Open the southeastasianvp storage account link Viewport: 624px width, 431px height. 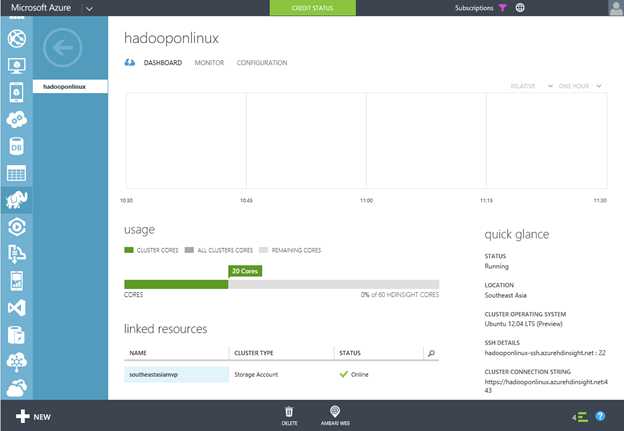click(153, 374)
